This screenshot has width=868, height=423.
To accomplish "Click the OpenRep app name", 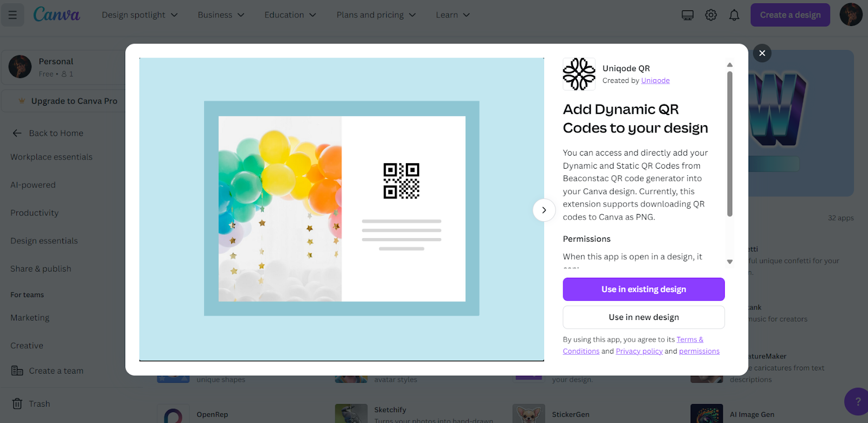I will [212, 414].
